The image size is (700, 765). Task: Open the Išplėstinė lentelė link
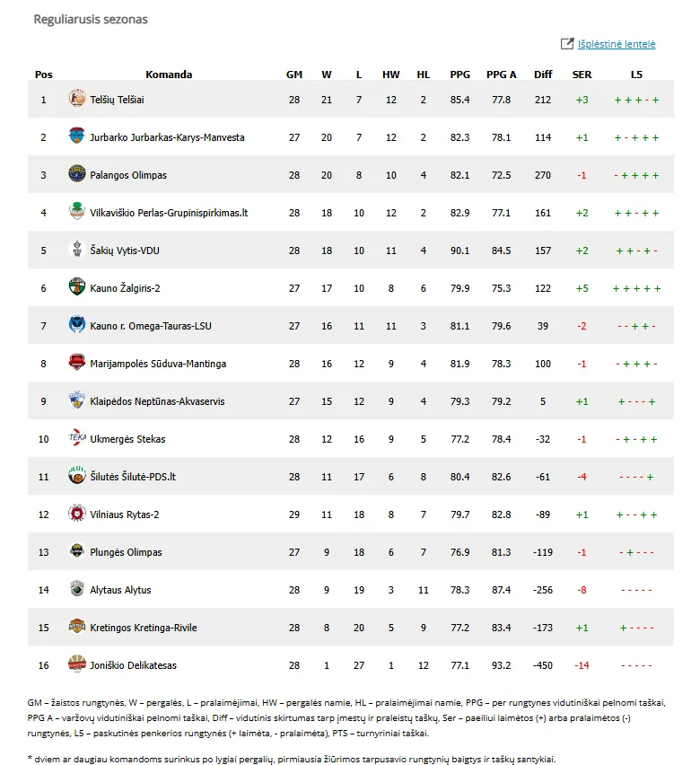point(617,44)
